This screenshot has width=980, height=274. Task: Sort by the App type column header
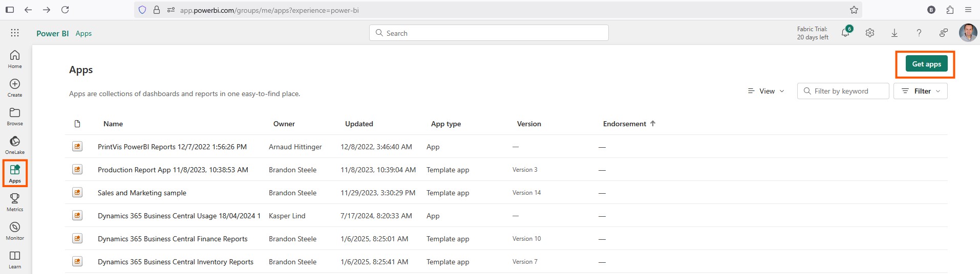point(446,124)
